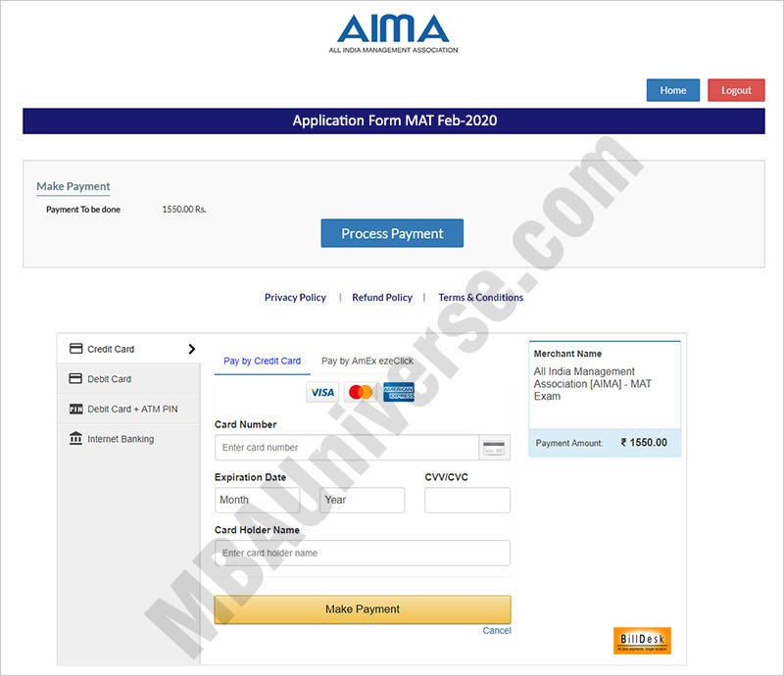The height and width of the screenshot is (676, 784).
Task: Select Debit Card + ATM PIN method
Action: tap(129, 409)
